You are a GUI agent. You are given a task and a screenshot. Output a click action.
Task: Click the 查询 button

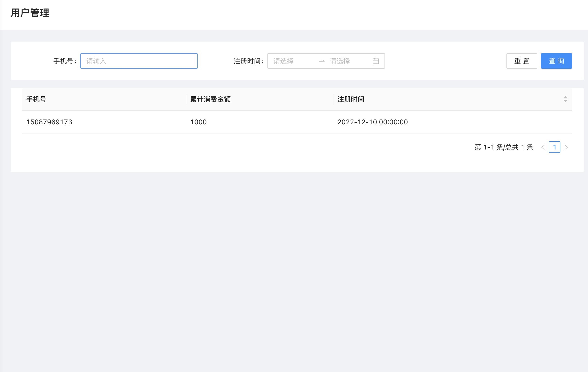click(x=556, y=61)
